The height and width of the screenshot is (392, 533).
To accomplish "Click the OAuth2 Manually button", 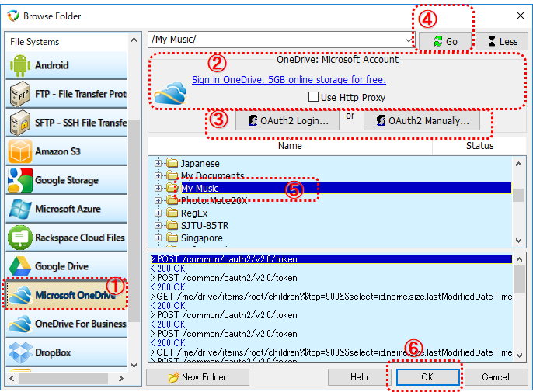I will click(422, 120).
